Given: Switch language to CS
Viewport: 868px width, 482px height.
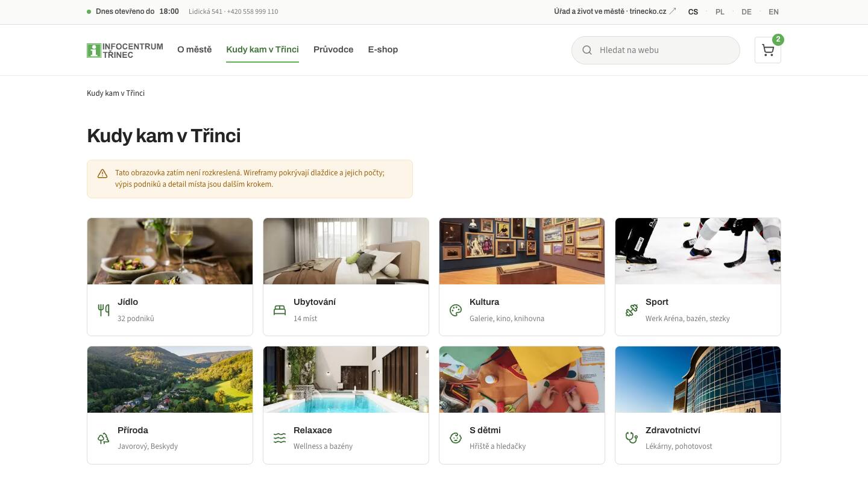Looking at the screenshot, I should coord(693,11).
